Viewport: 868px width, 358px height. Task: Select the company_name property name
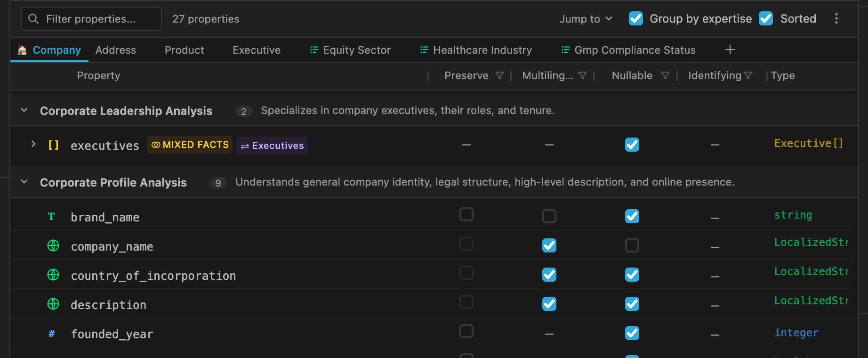pos(112,246)
